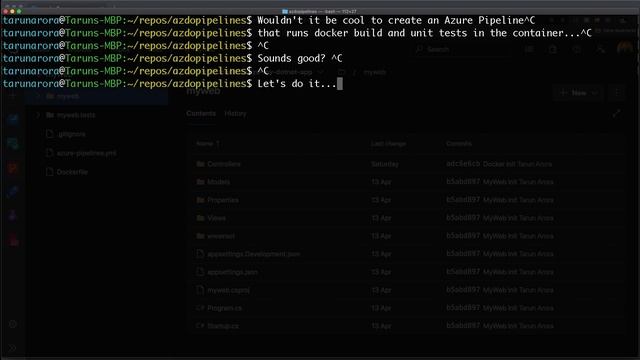
Task: Open Artifacts hub in Azure DevOps sidebar
Action: coord(13,240)
